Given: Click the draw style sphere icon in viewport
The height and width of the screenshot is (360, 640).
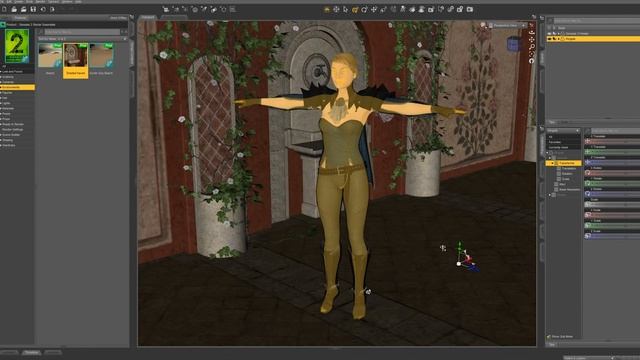Looking at the screenshot, I should click(x=483, y=25).
